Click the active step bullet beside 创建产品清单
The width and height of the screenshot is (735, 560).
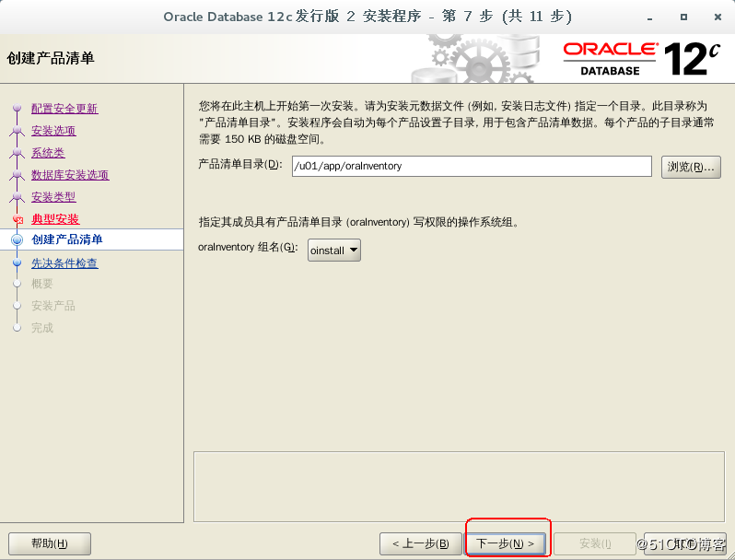pos(17,239)
